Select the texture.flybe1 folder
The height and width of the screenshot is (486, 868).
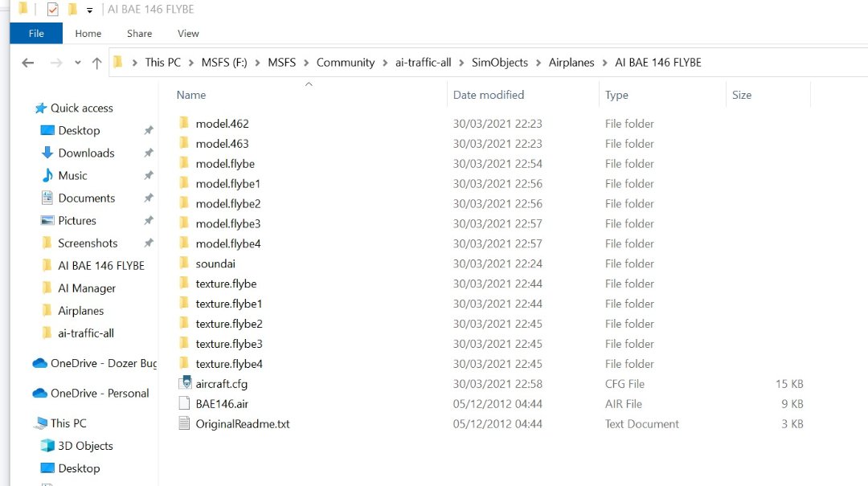tap(228, 304)
